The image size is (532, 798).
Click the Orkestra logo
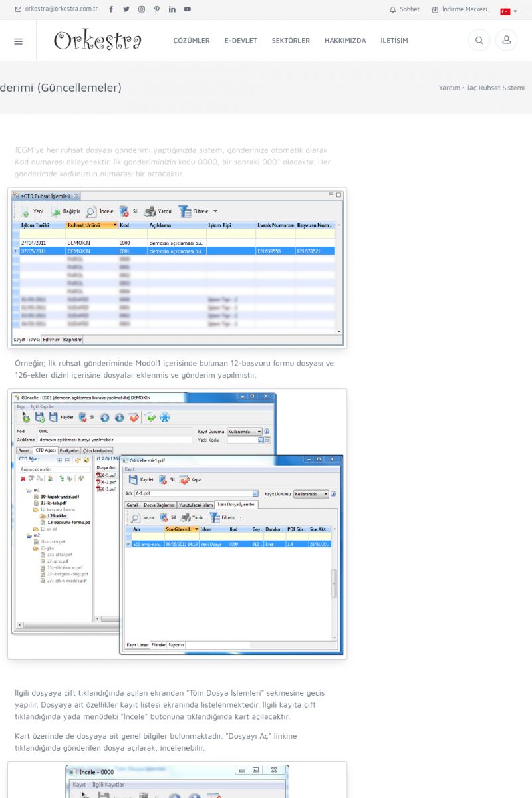98,41
